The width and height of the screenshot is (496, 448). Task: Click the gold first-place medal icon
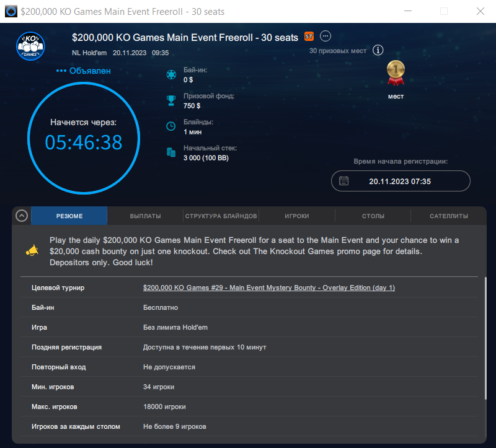[396, 73]
